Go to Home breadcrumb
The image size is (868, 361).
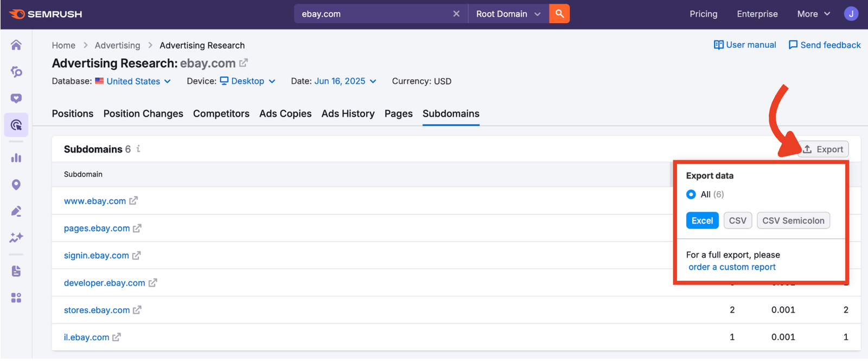63,46
